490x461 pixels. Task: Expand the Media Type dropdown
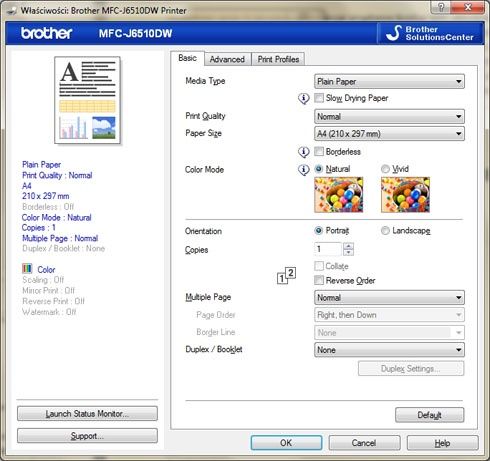click(x=389, y=81)
